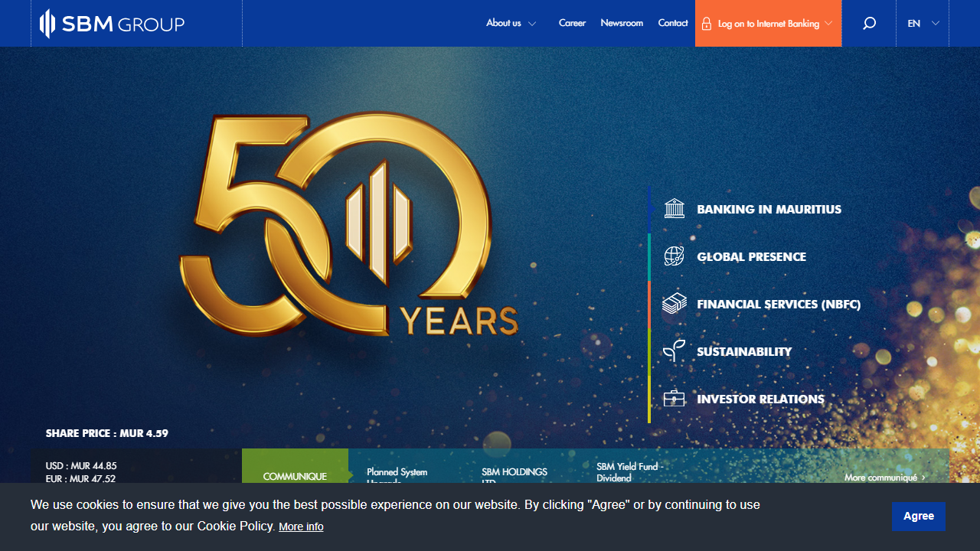
Task: Open the EN language selector
Action: pyautogui.click(x=923, y=24)
